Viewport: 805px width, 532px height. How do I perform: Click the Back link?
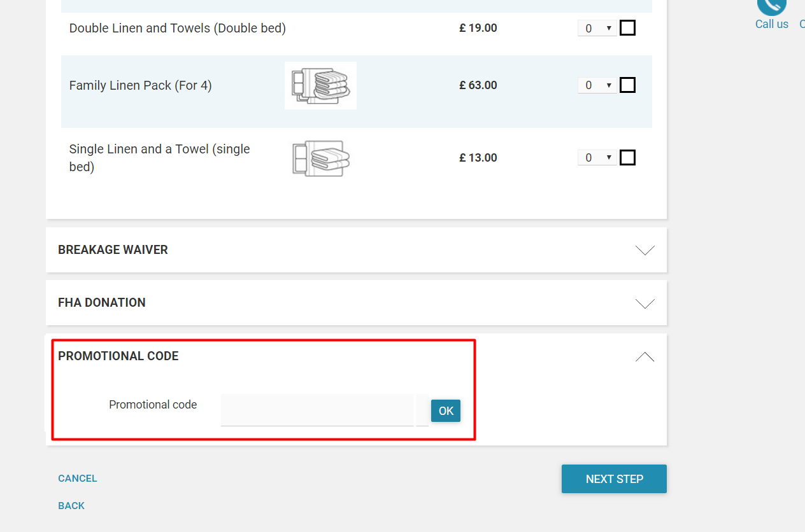pyautogui.click(x=71, y=505)
